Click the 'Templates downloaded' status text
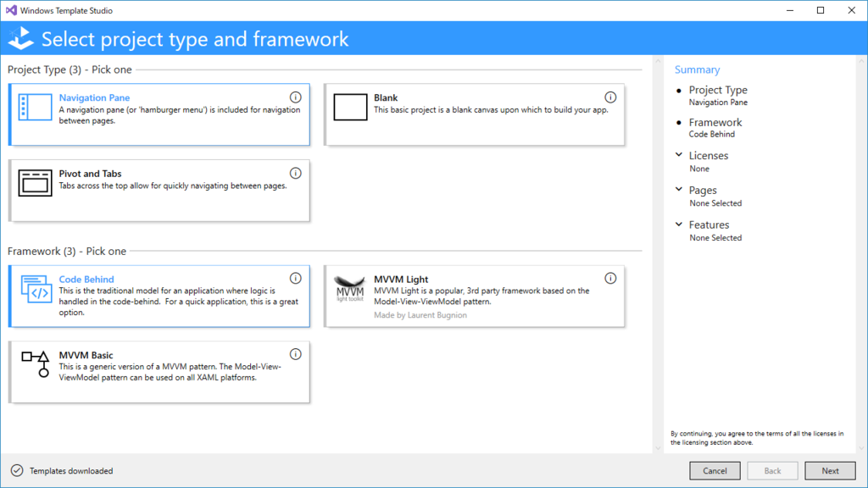 (x=71, y=471)
